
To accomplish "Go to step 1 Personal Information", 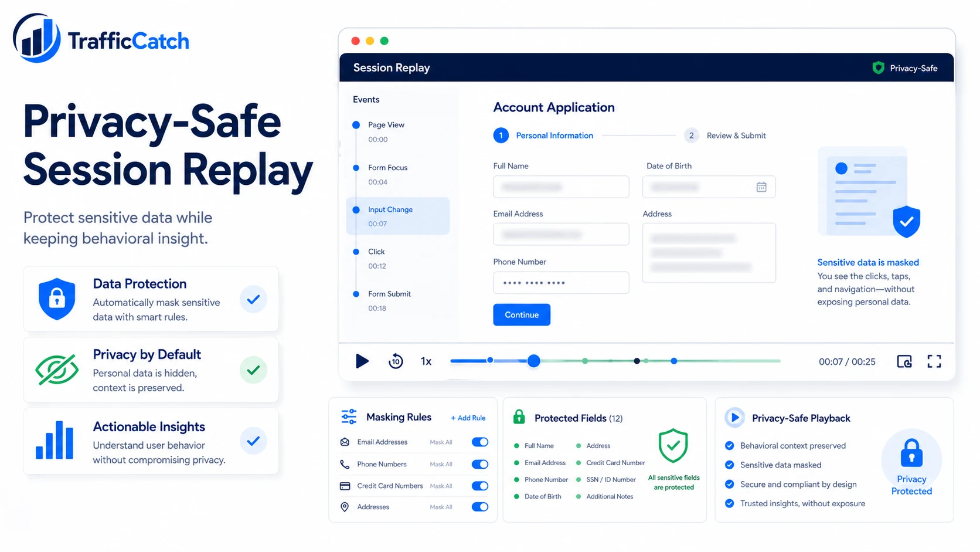I will [x=543, y=136].
